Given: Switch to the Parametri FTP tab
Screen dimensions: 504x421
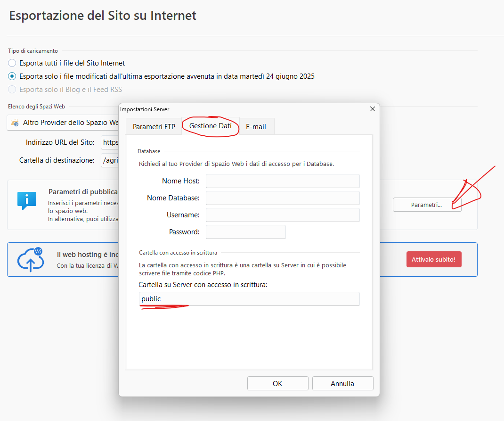Looking at the screenshot, I should click(x=154, y=127).
